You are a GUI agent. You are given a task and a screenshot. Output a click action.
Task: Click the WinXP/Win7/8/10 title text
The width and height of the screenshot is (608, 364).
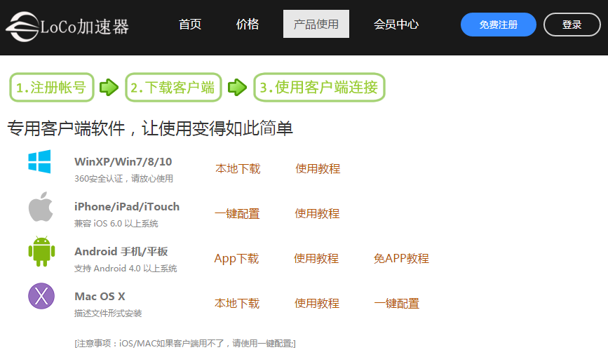123,161
